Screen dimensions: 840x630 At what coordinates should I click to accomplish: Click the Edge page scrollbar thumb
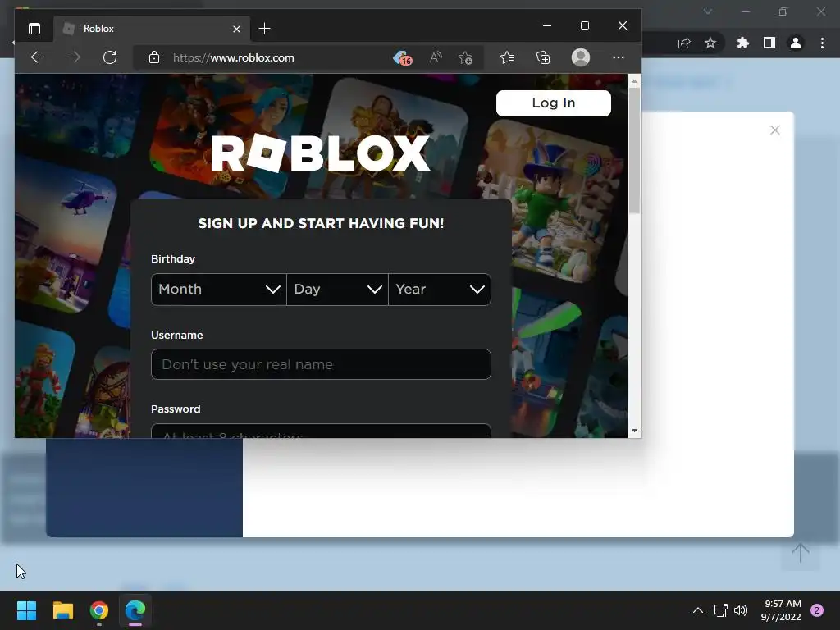(634, 151)
